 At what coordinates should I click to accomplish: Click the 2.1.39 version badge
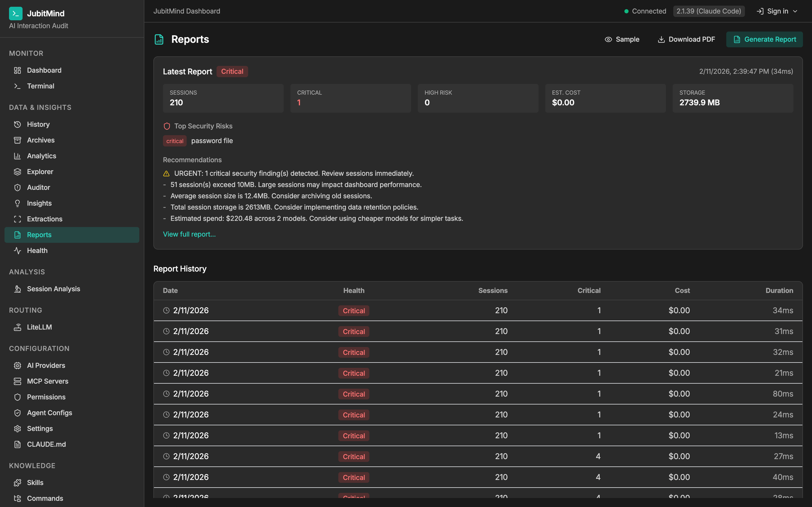(709, 11)
